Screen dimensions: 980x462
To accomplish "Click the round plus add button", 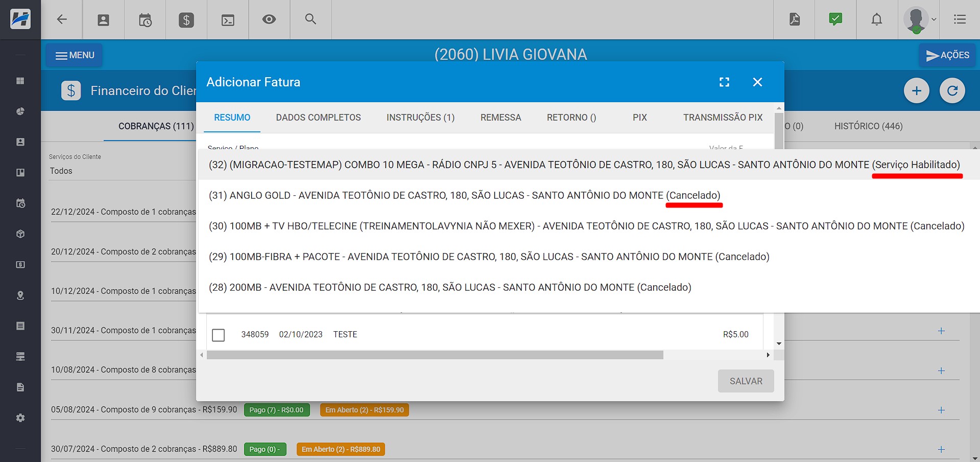I will click(x=917, y=90).
